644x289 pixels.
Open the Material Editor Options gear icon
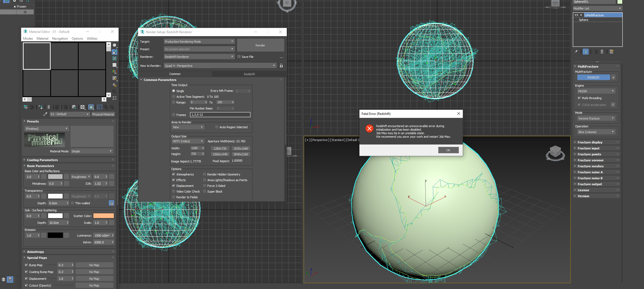tap(114, 85)
